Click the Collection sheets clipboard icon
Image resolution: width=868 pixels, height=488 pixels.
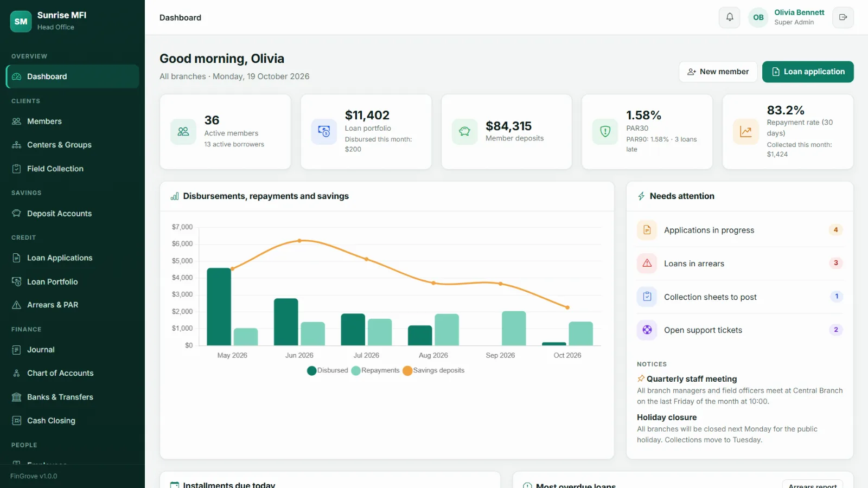tap(647, 297)
